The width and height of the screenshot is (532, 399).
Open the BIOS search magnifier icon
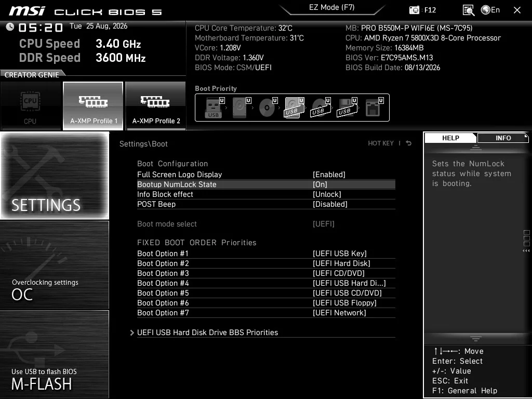click(469, 10)
